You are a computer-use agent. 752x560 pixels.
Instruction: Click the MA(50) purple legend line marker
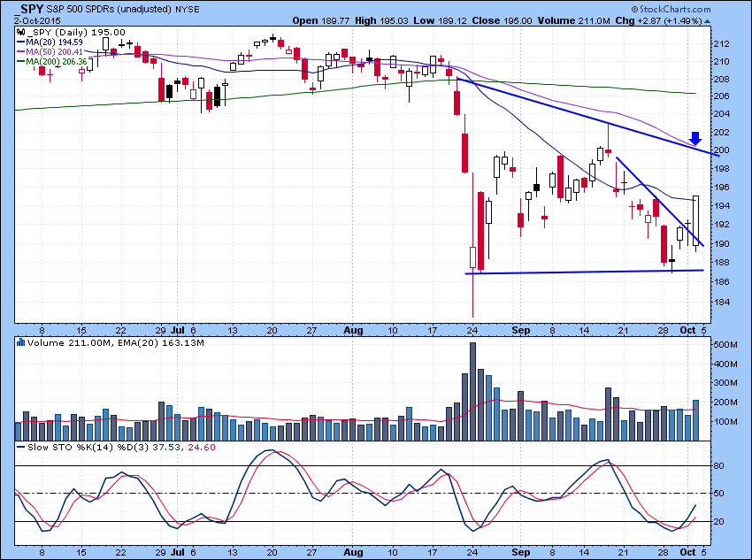(21, 52)
